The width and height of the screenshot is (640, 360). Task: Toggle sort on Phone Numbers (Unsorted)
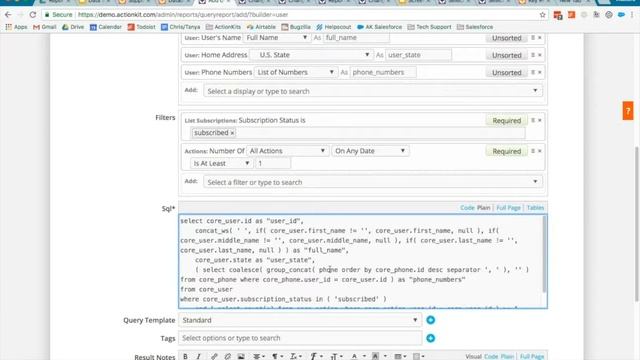tap(507, 72)
